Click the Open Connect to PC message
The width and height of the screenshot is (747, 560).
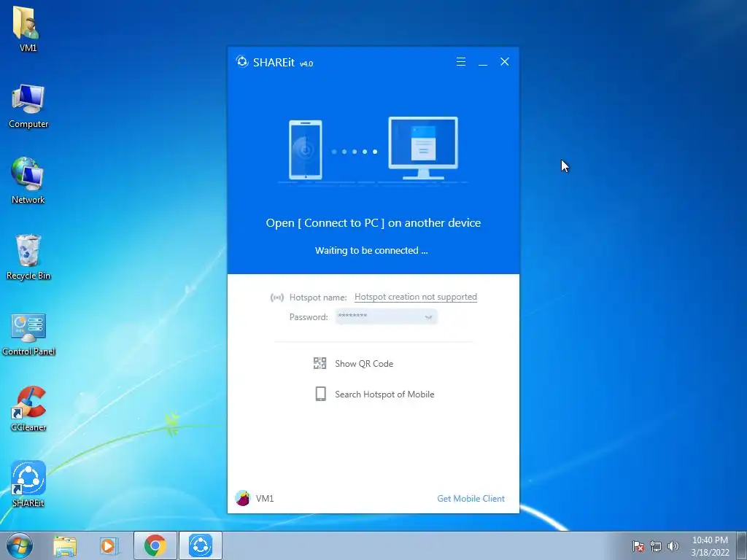pos(373,223)
